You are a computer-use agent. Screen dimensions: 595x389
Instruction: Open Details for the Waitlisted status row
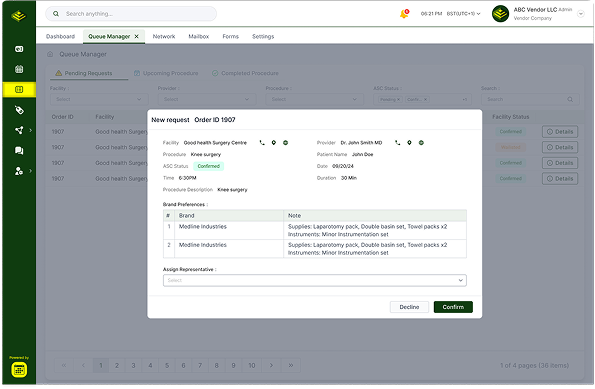[x=560, y=147]
